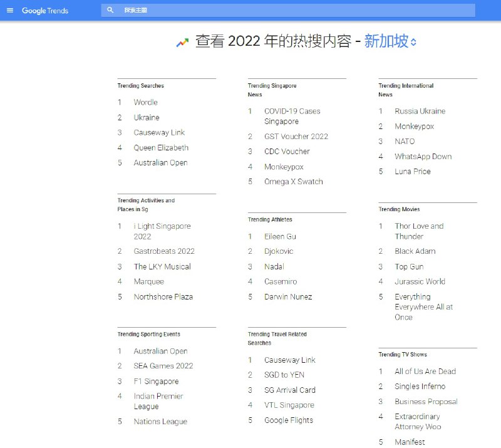Select Eileen Gu in Trending Athletes
This screenshot has height=448, width=501.
pos(281,236)
